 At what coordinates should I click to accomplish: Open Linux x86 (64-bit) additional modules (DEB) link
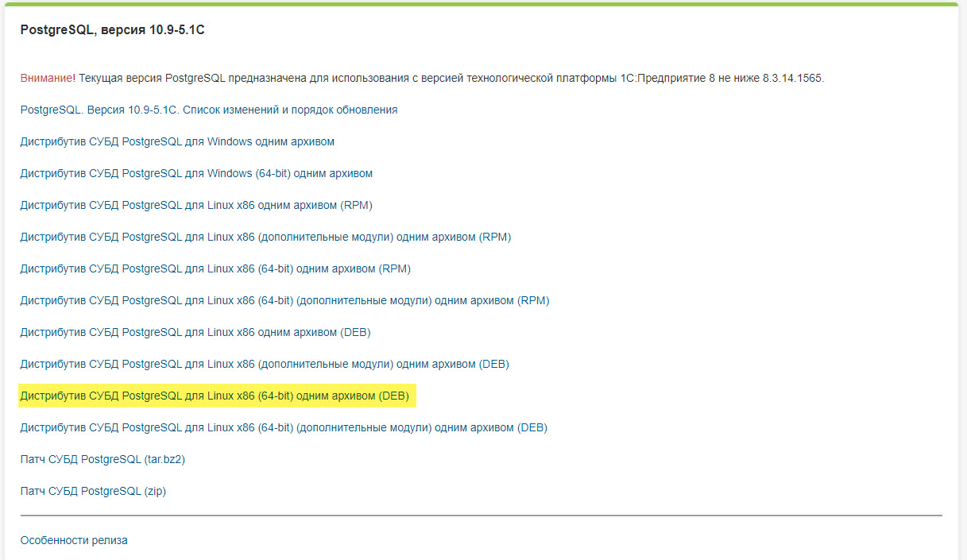coord(284,427)
